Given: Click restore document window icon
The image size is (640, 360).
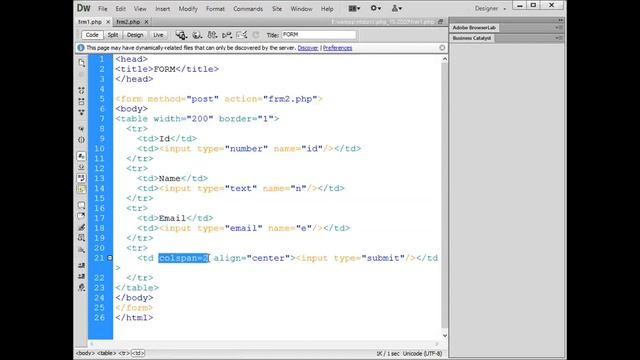Looking at the screenshot, I should pos(440,22).
